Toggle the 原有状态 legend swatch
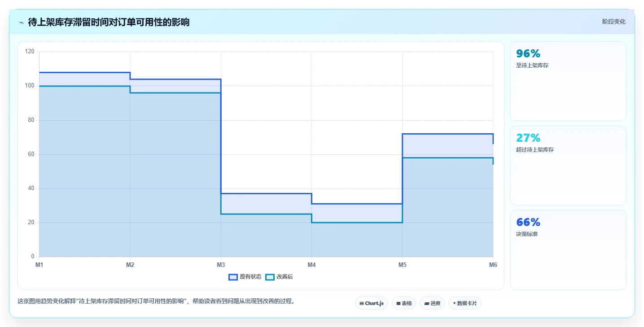This screenshot has width=644, height=327. [233, 277]
